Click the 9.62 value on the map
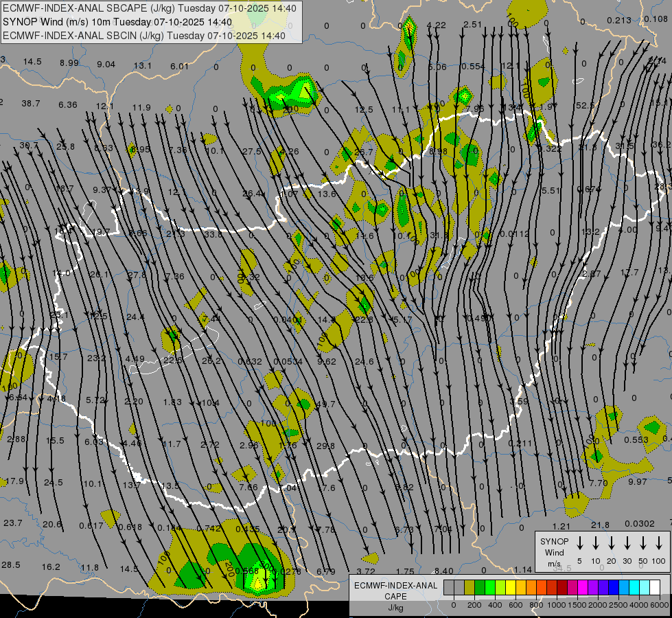This screenshot has height=618, width=672. [327, 362]
